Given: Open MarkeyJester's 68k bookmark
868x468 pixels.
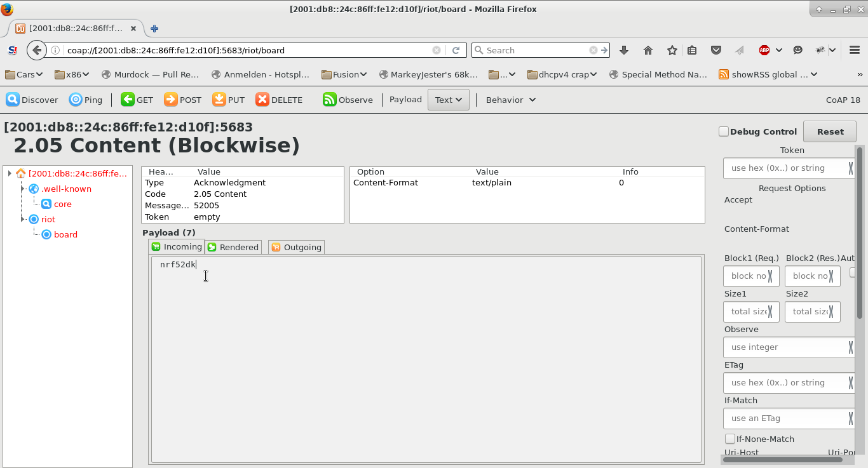Looking at the screenshot, I should pos(428,74).
